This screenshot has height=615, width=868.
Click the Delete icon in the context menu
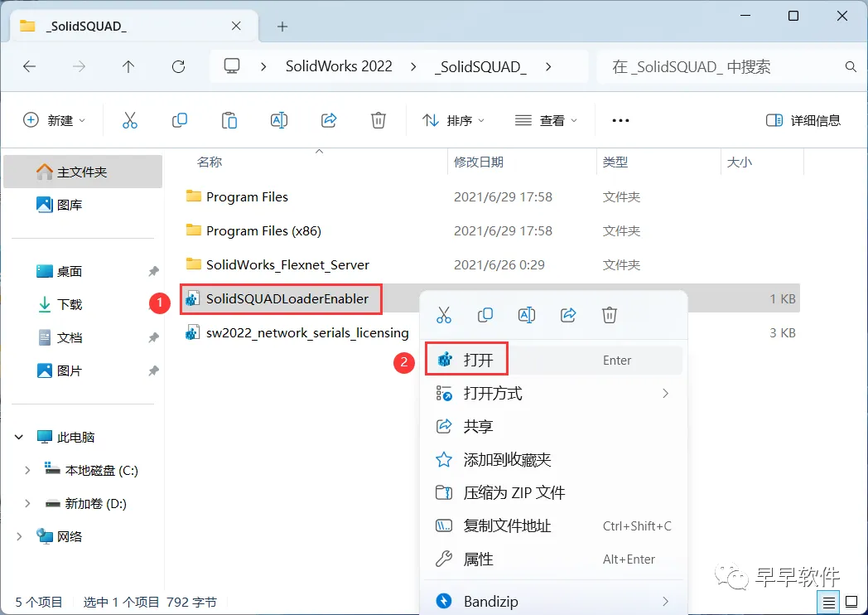[x=609, y=315]
